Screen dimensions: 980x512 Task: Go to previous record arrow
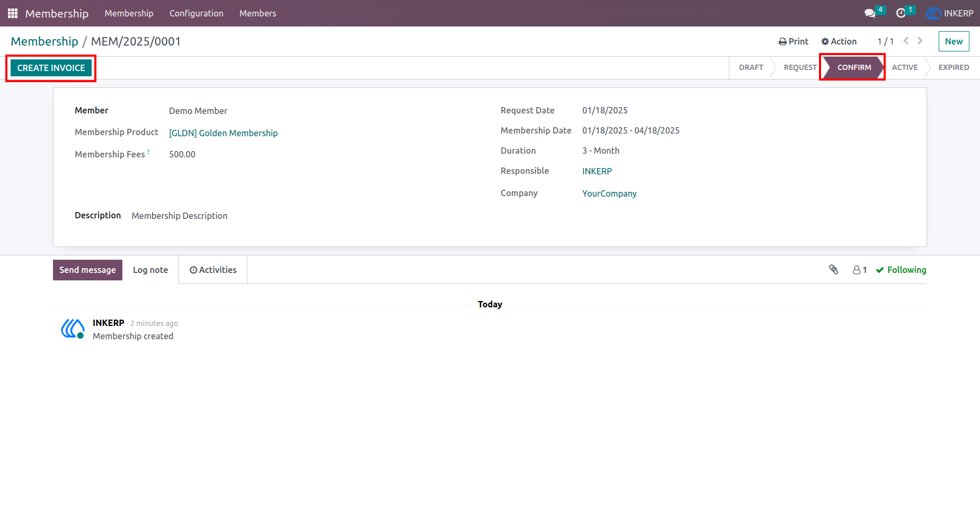(x=906, y=41)
